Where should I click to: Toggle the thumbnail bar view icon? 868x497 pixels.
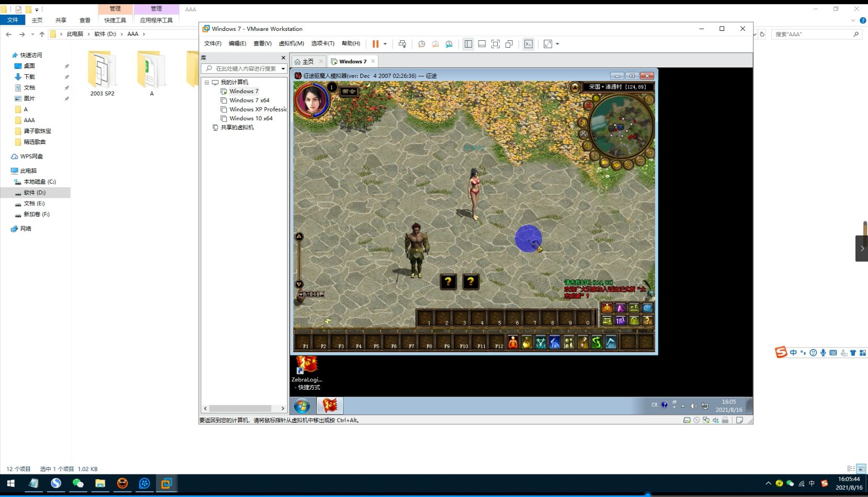482,44
